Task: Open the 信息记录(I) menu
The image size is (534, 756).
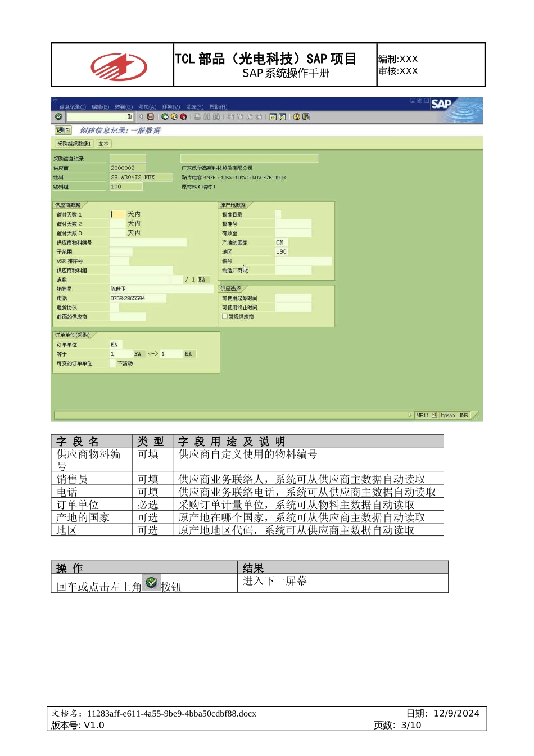Action: click(x=73, y=107)
